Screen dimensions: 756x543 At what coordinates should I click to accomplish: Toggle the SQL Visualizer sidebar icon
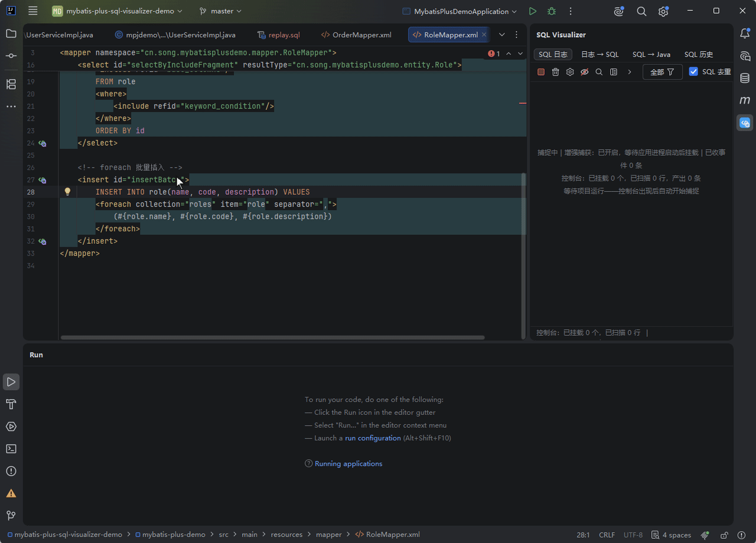(x=745, y=123)
